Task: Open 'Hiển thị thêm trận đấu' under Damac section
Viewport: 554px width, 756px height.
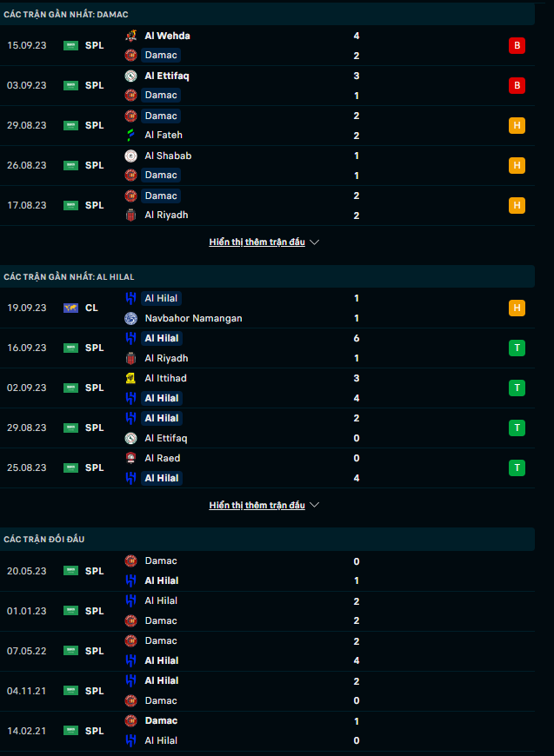Action: 257,242
